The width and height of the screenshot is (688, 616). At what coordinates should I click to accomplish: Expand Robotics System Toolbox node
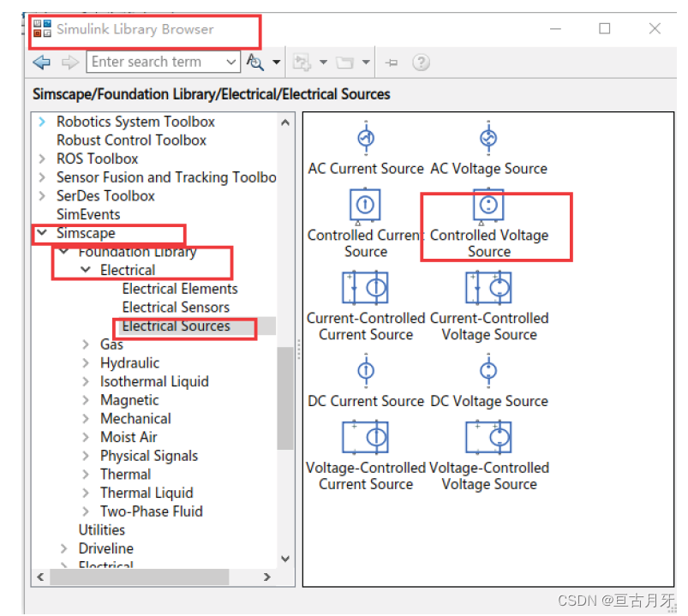pyautogui.click(x=42, y=122)
